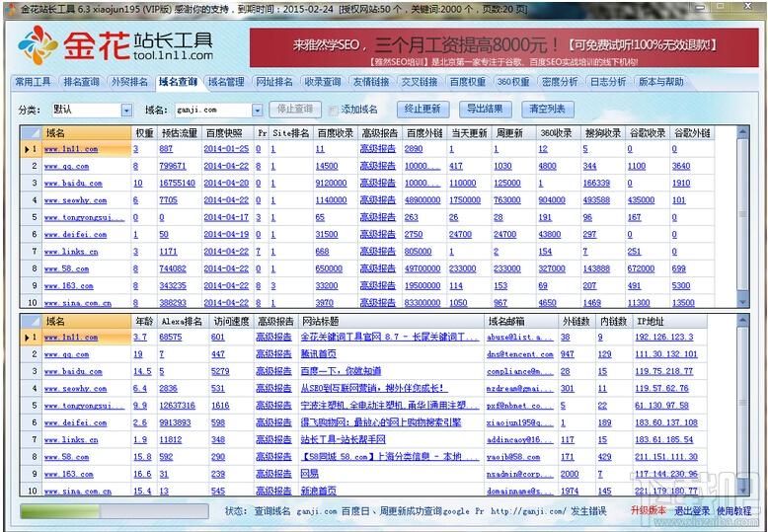Select the 域名管理 tab
Image resolution: width=768 pixels, height=532 pixels.
click(x=226, y=82)
